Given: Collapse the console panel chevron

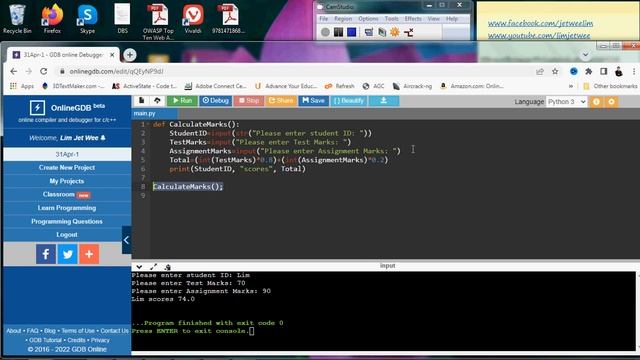Looking at the screenshot, I should click(139, 267).
